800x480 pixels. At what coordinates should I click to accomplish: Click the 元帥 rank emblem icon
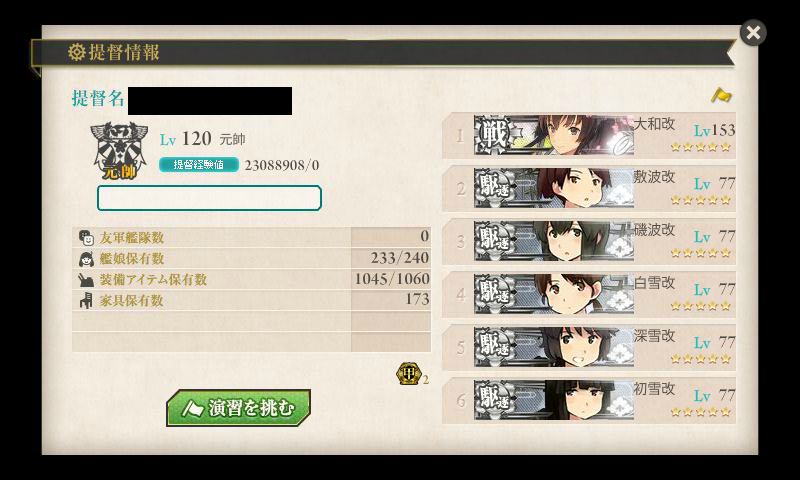119,150
